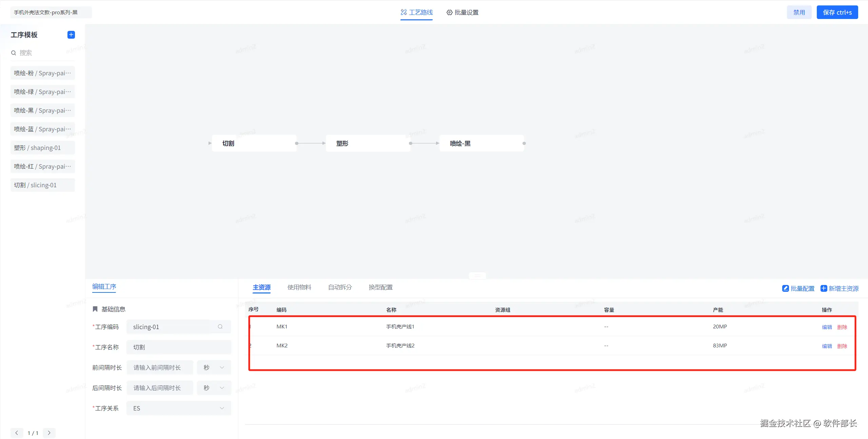Image resolution: width=868 pixels, height=439 pixels.
Task: Open the 后间隔时长 unit dropdown
Action: pos(214,388)
